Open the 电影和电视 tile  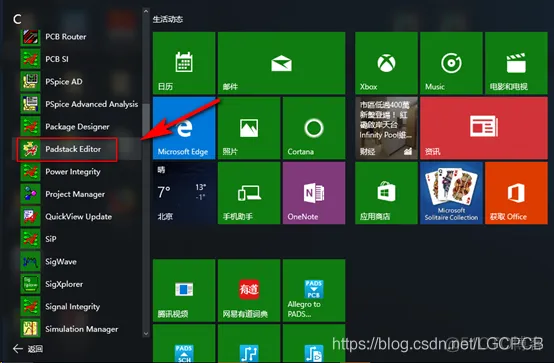point(516,63)
